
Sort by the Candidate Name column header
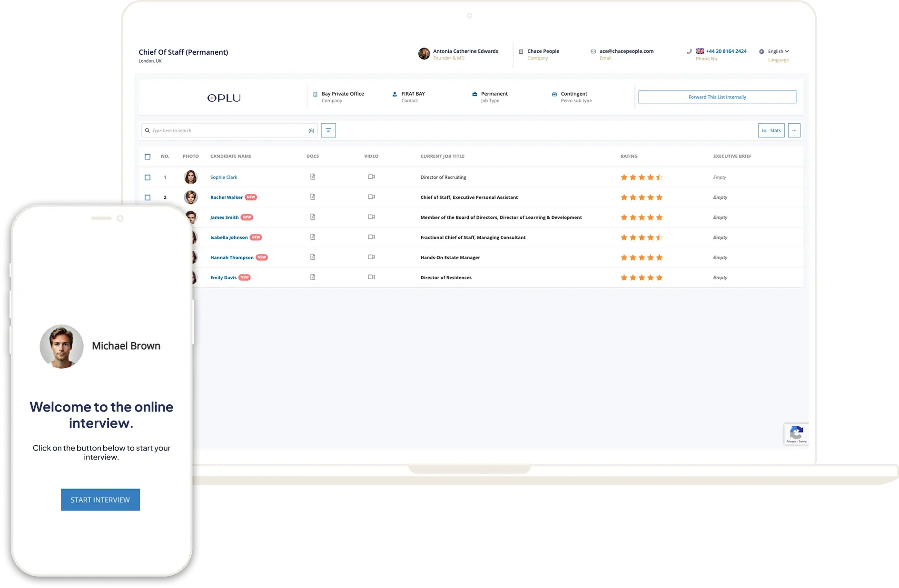click(231, 156)
